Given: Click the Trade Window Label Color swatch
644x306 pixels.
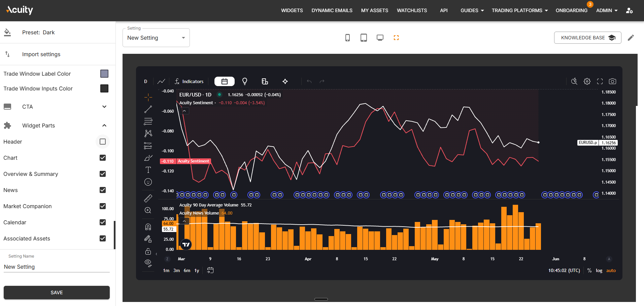Looking at the screenshot, I should (x=104, y=74).
